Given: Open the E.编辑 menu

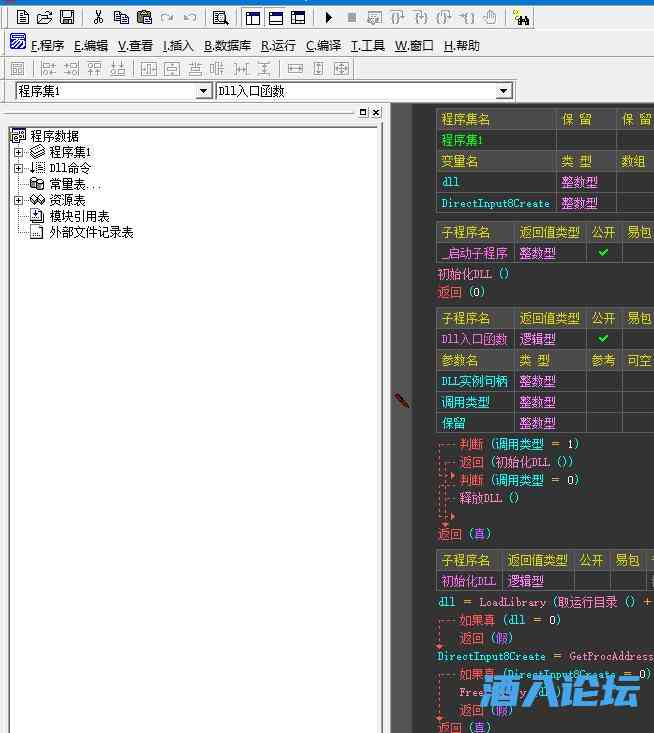Looking at the screenshot, I should [91, 46].
